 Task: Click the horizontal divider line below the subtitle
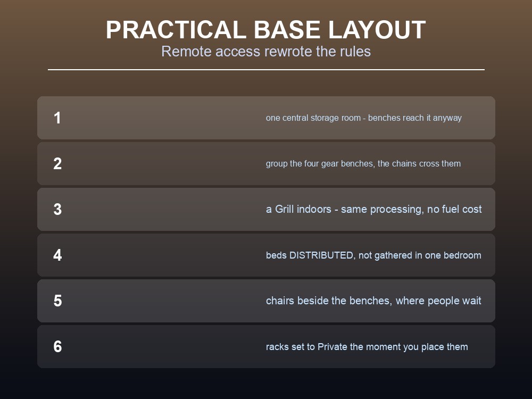[266, 70]
